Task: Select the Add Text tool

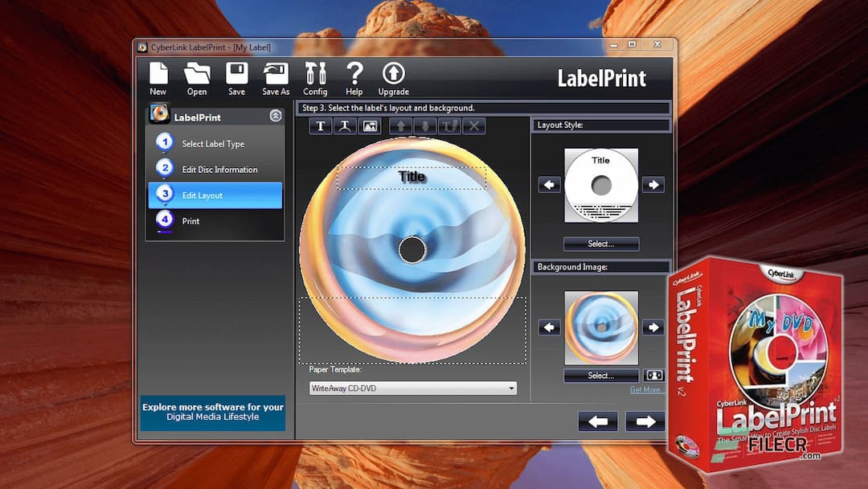Action: pyautogui.click(x=320, y=125)
